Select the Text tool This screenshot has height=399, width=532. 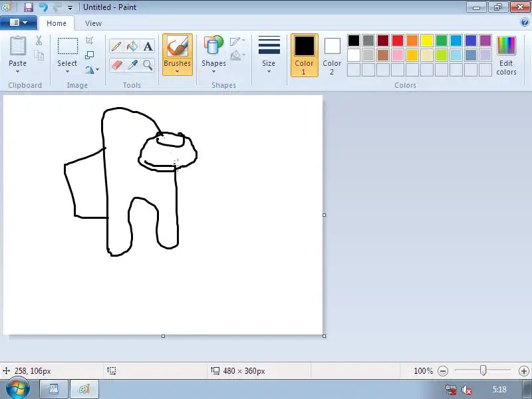148,46
